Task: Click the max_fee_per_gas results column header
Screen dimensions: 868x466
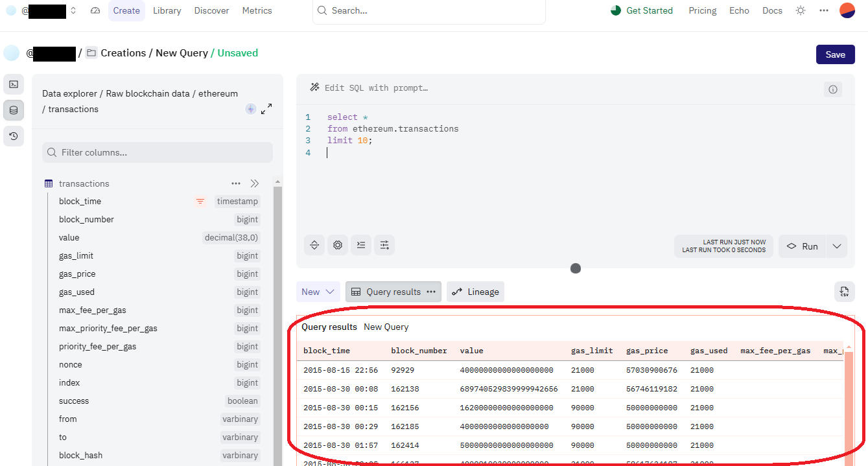Action: pyautogui.click(x=775, y=351)
